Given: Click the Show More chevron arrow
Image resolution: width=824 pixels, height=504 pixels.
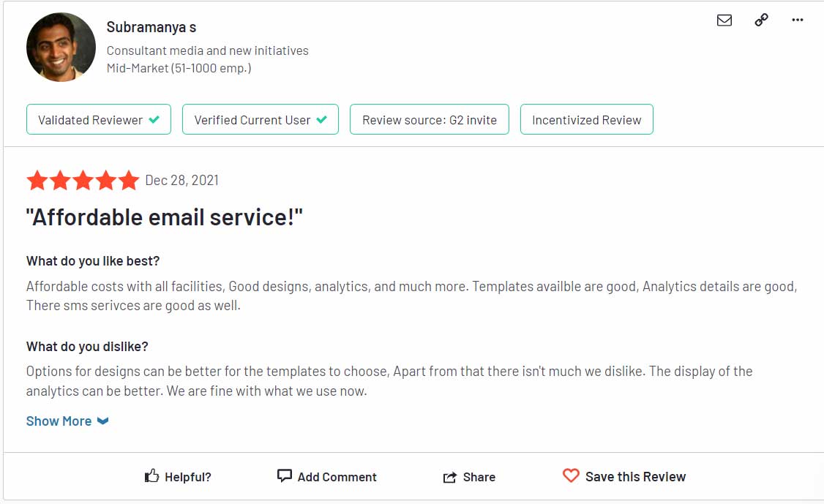Looking at the screenshot, I should click(103, 421).
